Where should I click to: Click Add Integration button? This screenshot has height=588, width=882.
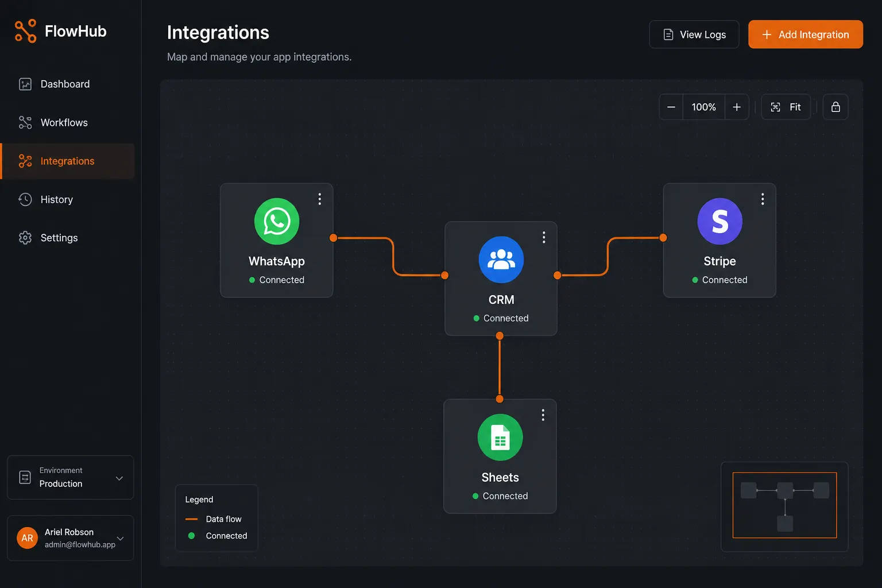coord(805,34)
